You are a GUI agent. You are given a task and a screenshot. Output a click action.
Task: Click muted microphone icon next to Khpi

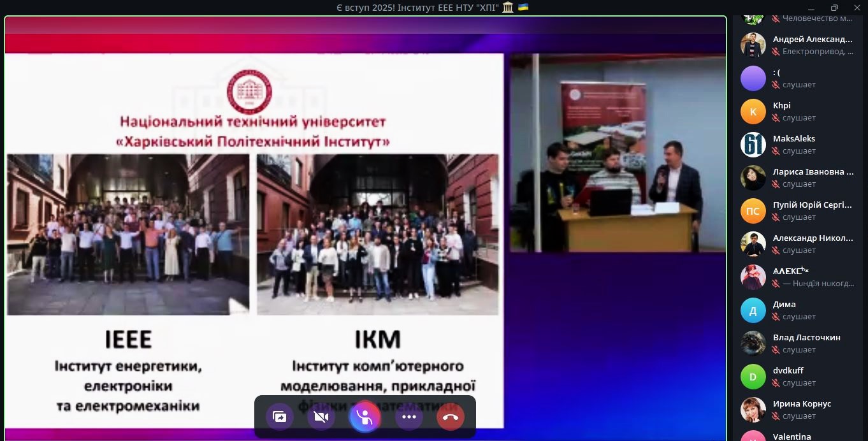tap(776, 118)
